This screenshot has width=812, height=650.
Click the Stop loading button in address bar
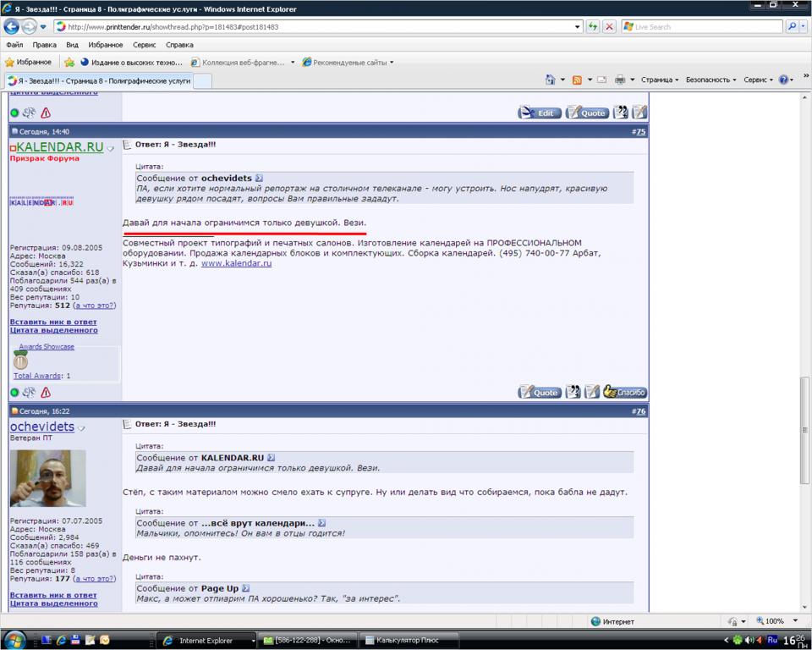pos(609,27)
